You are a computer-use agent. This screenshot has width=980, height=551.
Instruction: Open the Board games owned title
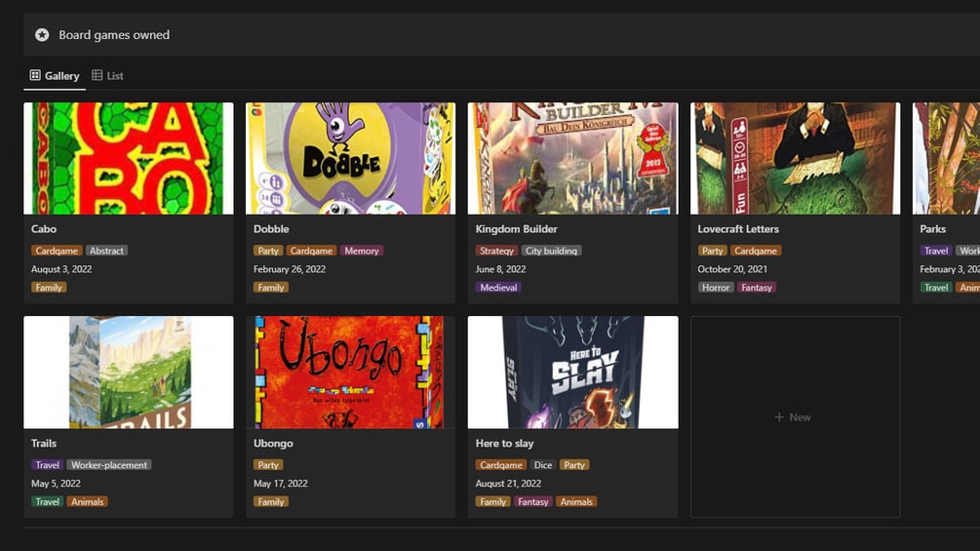[x=114, y=35]
